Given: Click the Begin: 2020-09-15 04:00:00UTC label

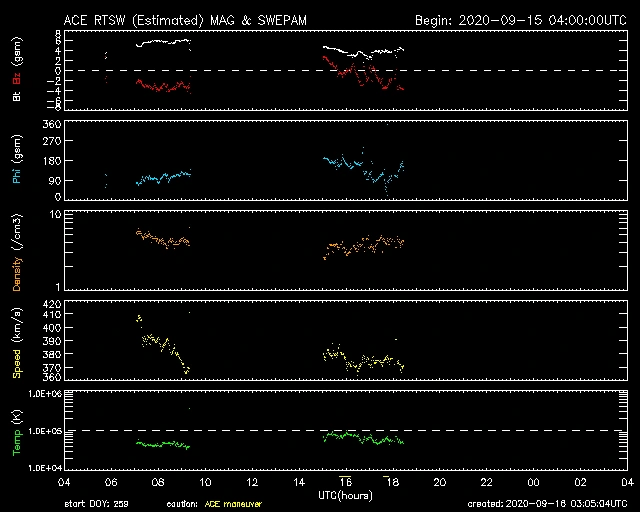Looking at the screenshot, I should [x=521, y=20].
